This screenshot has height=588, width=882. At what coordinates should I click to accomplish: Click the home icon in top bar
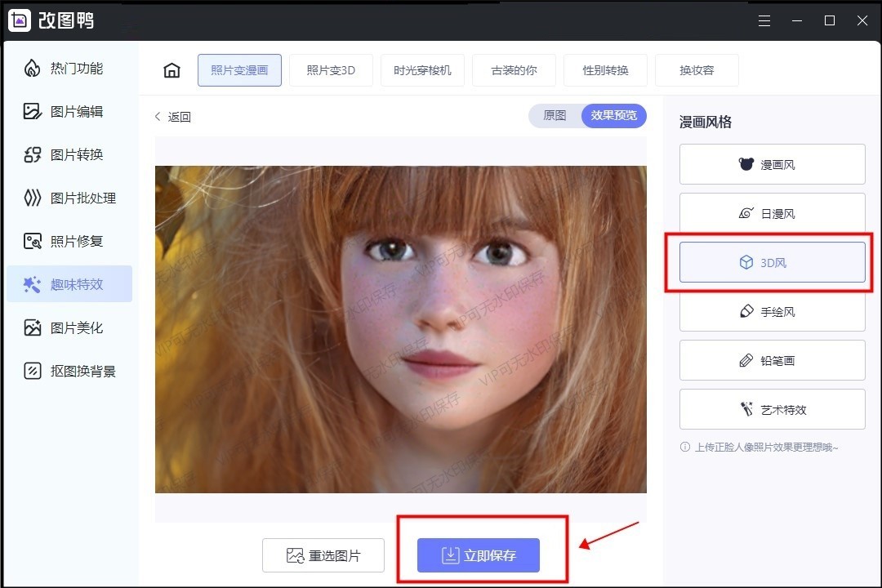171,70
